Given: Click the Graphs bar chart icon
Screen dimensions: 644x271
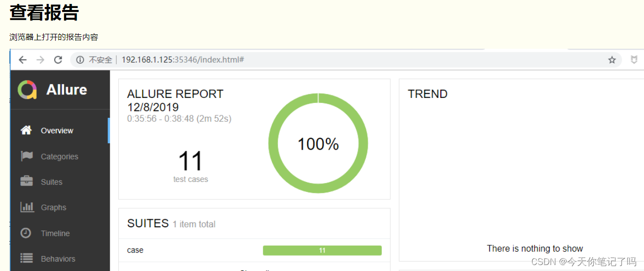Looking at the screenshot, I should 27,207.
